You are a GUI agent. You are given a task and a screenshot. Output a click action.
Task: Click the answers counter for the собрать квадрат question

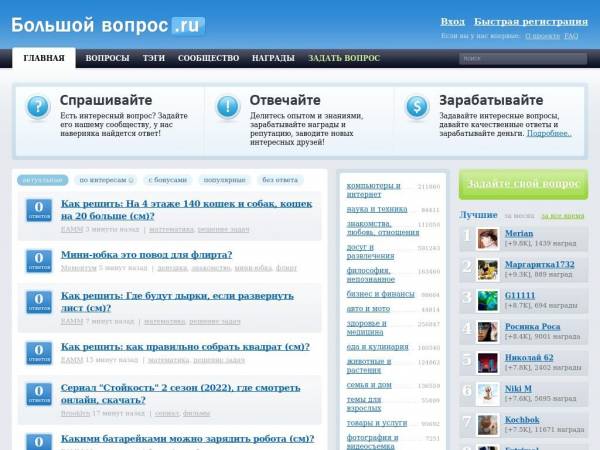(39, 353)
